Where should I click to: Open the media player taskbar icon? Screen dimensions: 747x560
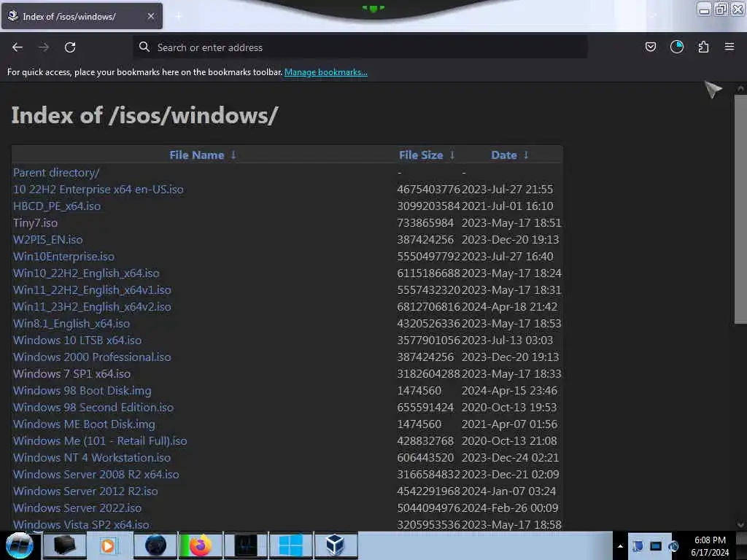[x=108, y=545]
